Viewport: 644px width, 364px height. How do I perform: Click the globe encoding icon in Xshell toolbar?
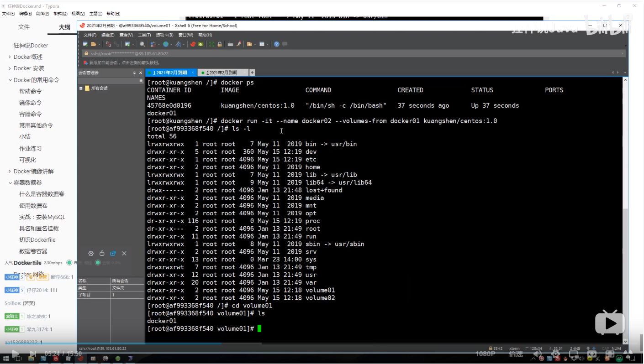click(166, 44)
